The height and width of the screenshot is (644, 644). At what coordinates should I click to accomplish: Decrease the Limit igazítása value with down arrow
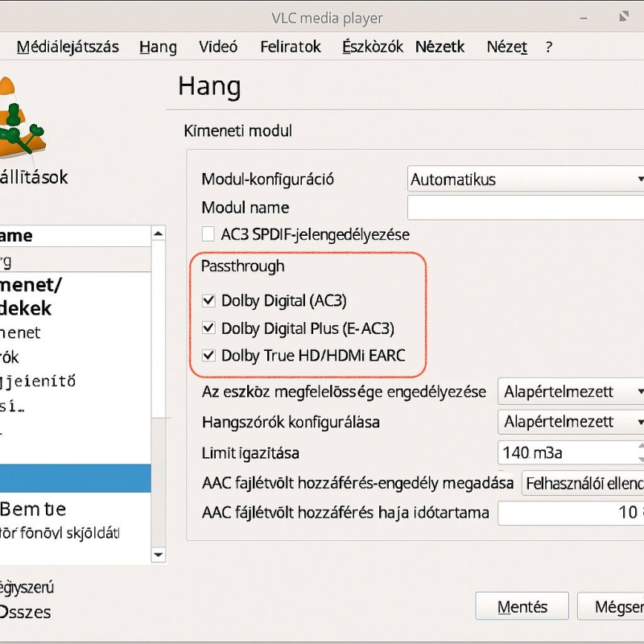[641, 458]
